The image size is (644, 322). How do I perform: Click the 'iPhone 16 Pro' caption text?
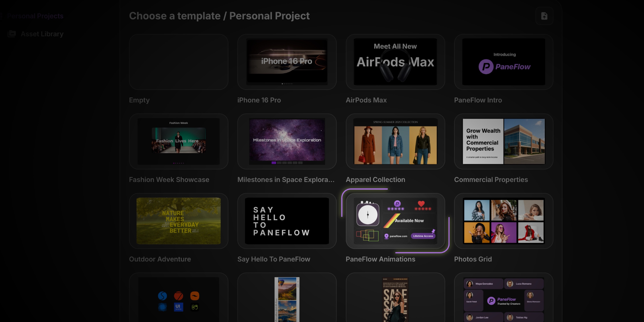[x=259, y=100]
